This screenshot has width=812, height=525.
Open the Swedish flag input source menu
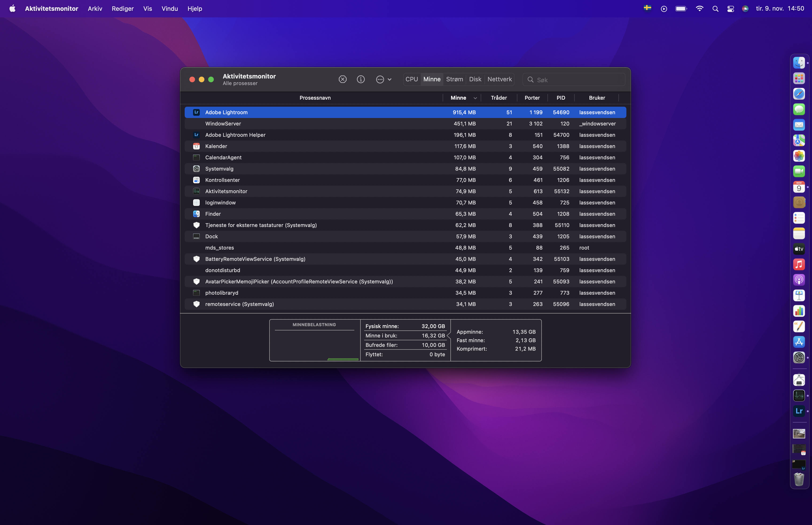[648, 8]
